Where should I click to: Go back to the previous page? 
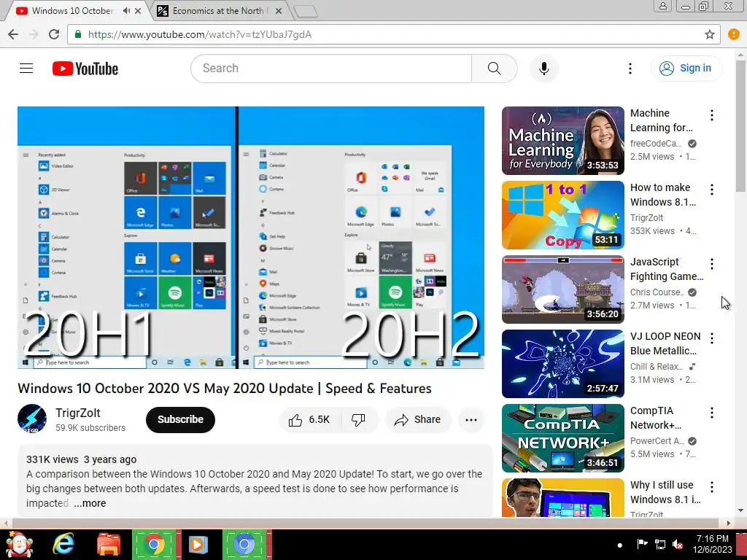click(x=13, y=34)
